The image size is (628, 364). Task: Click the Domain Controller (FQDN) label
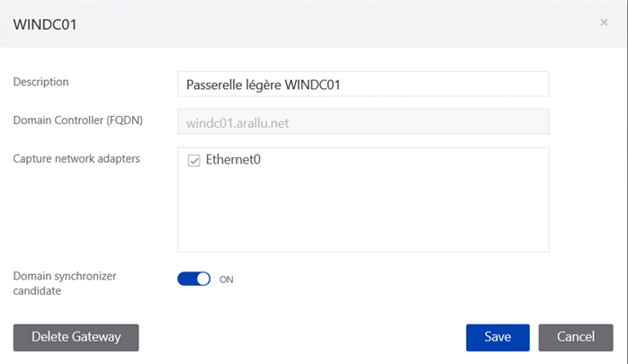point(78,120)
